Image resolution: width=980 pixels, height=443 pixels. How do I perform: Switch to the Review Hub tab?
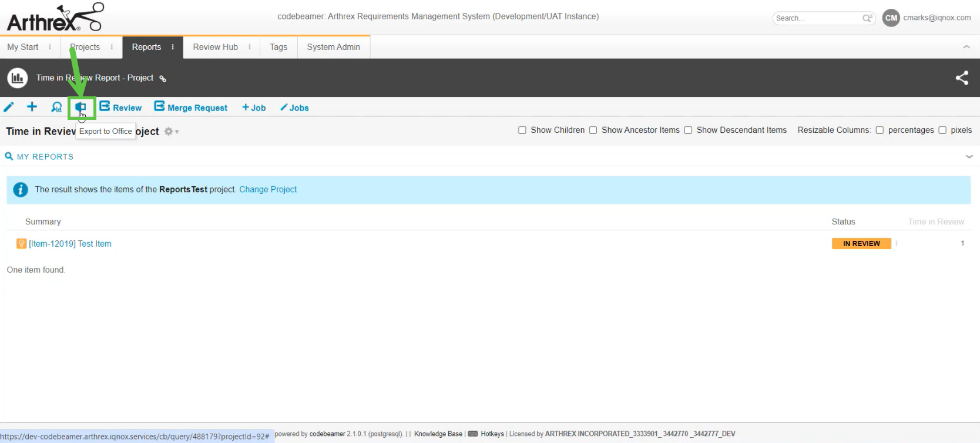tap(215, 47)
